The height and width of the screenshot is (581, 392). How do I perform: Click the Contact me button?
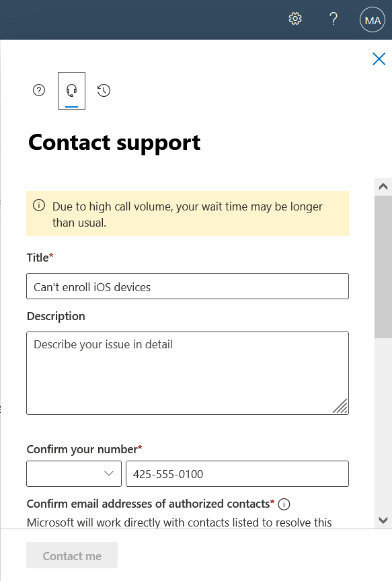[72, 555]
